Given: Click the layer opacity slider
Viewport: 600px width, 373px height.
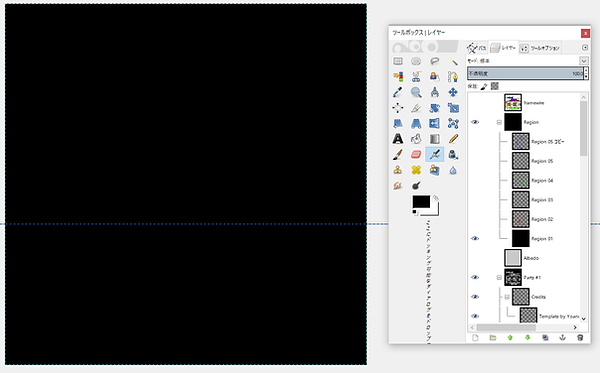Looking at the screenshot, I should click(x=525, y=73).
